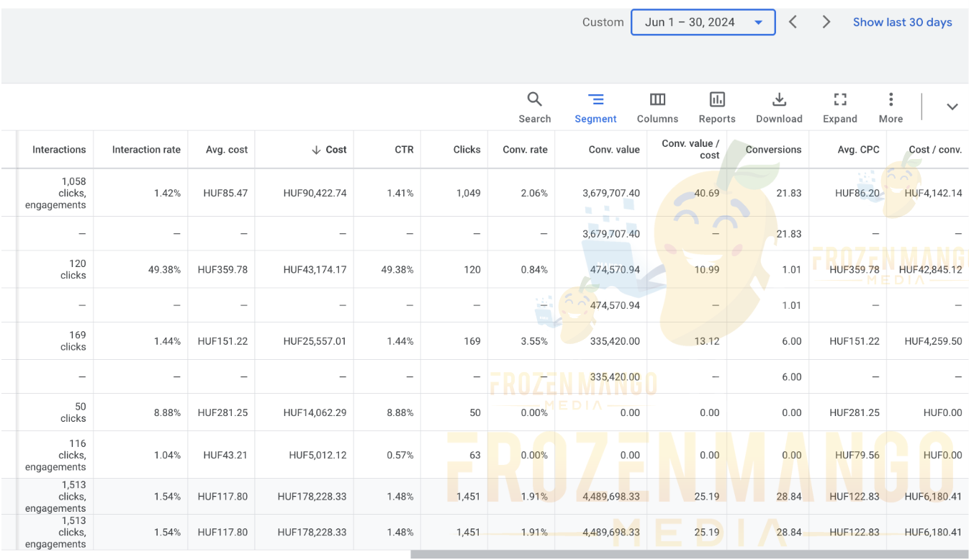Screen dimensions: 969x560
Task: Click the Conv. value column header
Action: pyautogui.click(x=614, y=150)
